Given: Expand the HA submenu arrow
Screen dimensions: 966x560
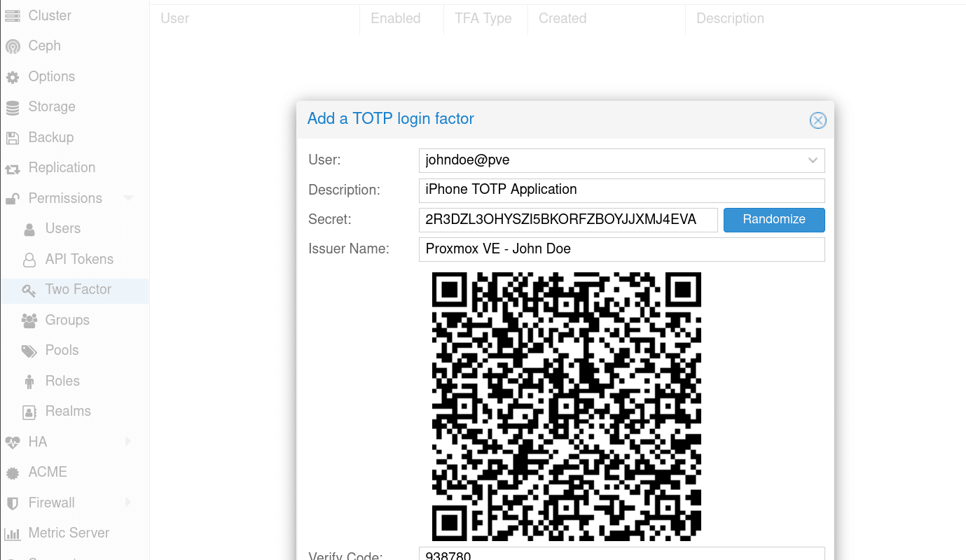Looking at the screenshot, I should pos(128,442).
